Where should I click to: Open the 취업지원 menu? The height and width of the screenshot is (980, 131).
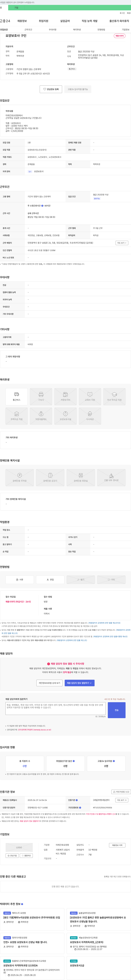(43, 21)
